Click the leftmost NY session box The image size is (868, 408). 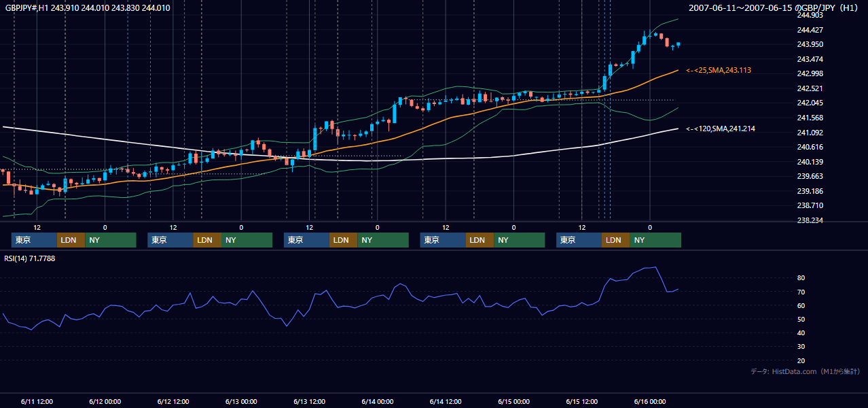click(110, 240)
